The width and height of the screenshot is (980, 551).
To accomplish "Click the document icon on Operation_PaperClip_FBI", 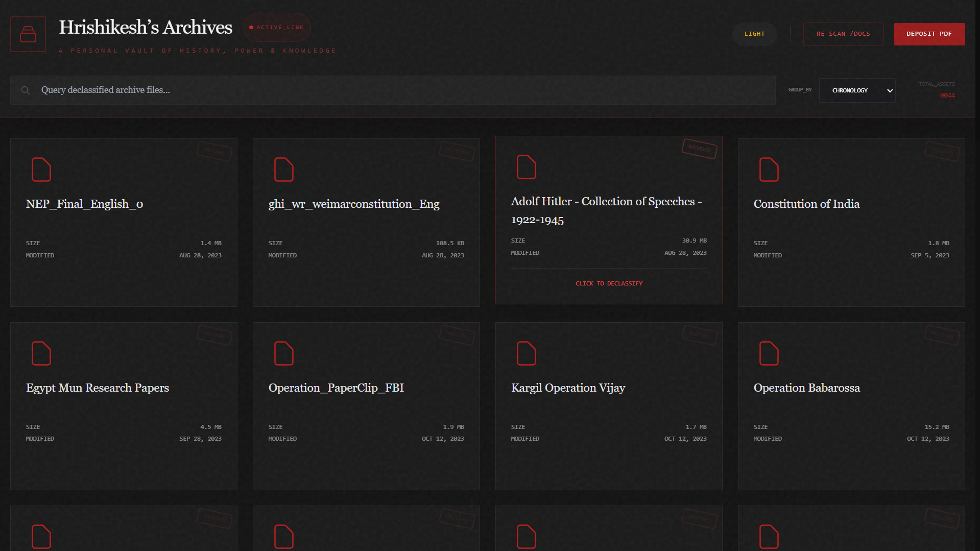I will [284, 353].
